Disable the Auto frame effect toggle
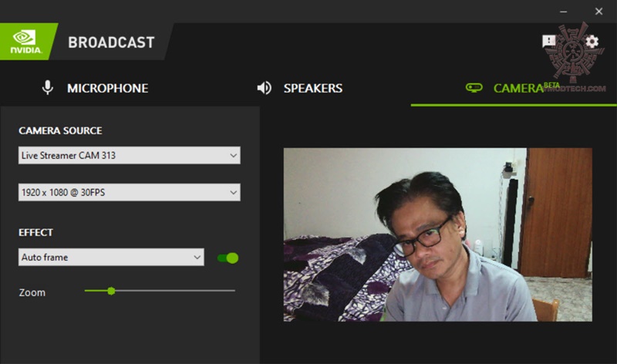 point(228,258)
